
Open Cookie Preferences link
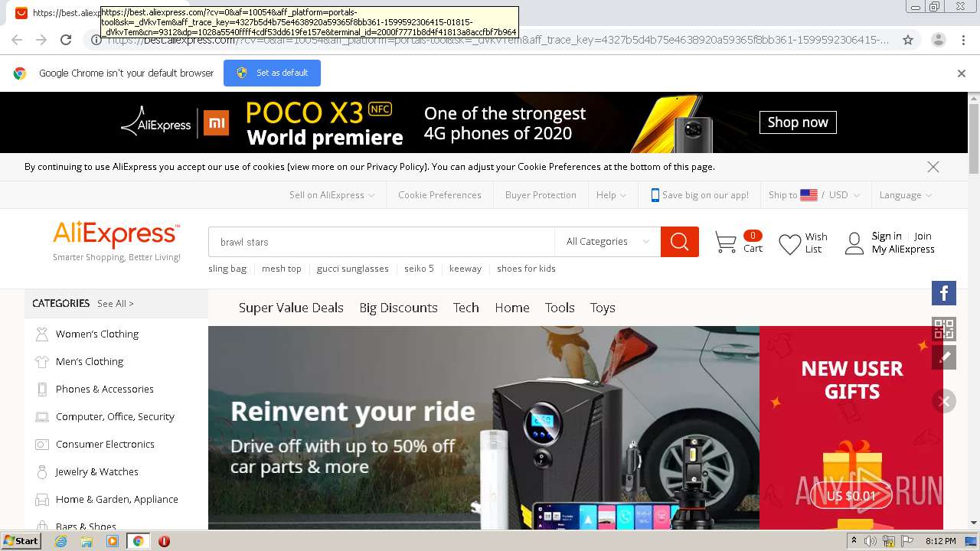point(439,195)
